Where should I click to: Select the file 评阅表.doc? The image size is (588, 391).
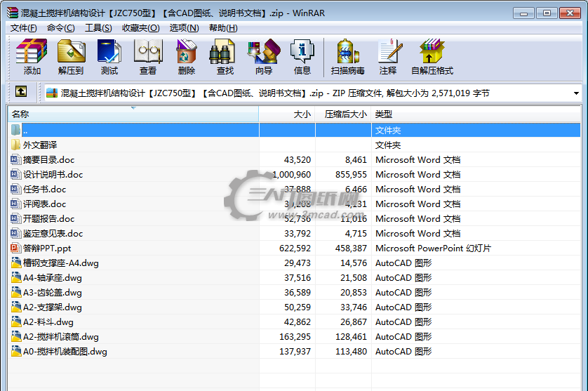pyautogui.click(x=44, y=204)
